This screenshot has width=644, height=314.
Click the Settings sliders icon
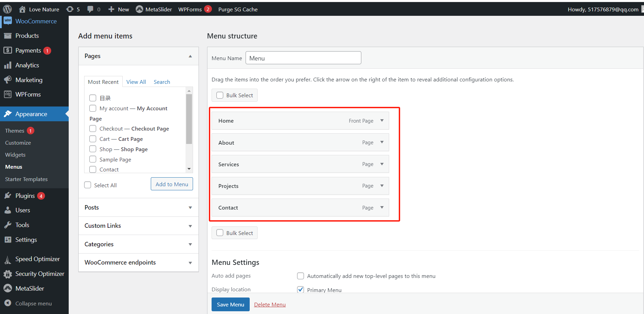pyautogui.click(x=8, y=240)
